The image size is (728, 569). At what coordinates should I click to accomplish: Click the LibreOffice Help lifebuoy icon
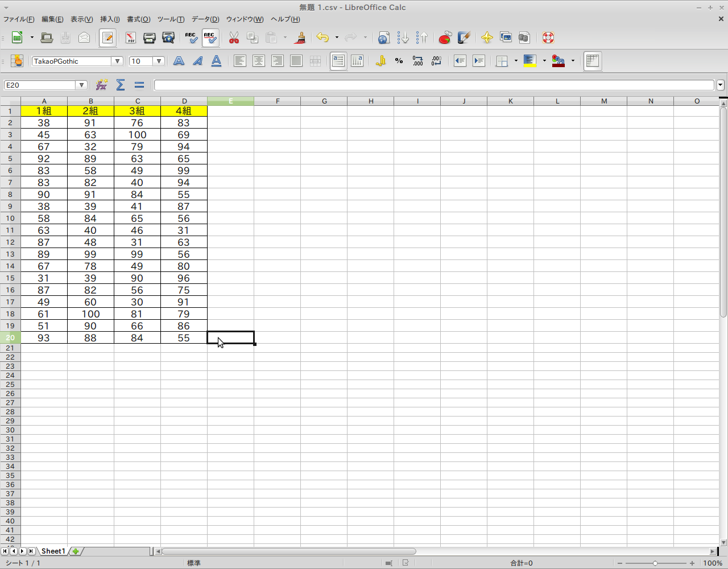pos(548,38)
